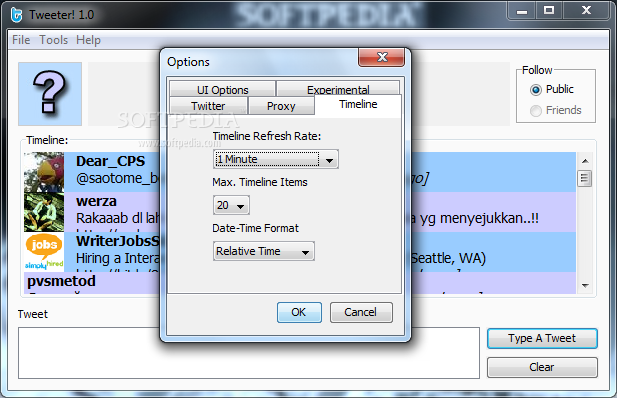Switch to Twitter tab
The width and height of the screenshot is (617, 398).
click(208, 106)
